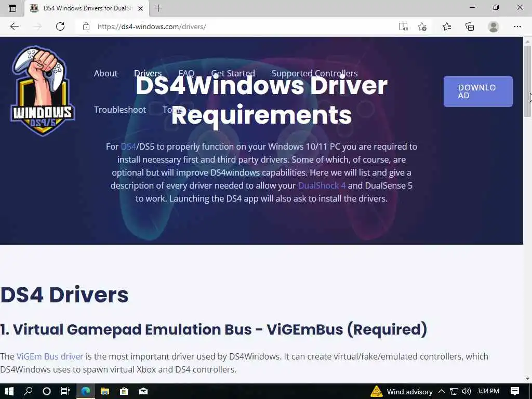Click the greyed-out Forward arrow
This screenshot has width=532, height=399.
[37, 26]
